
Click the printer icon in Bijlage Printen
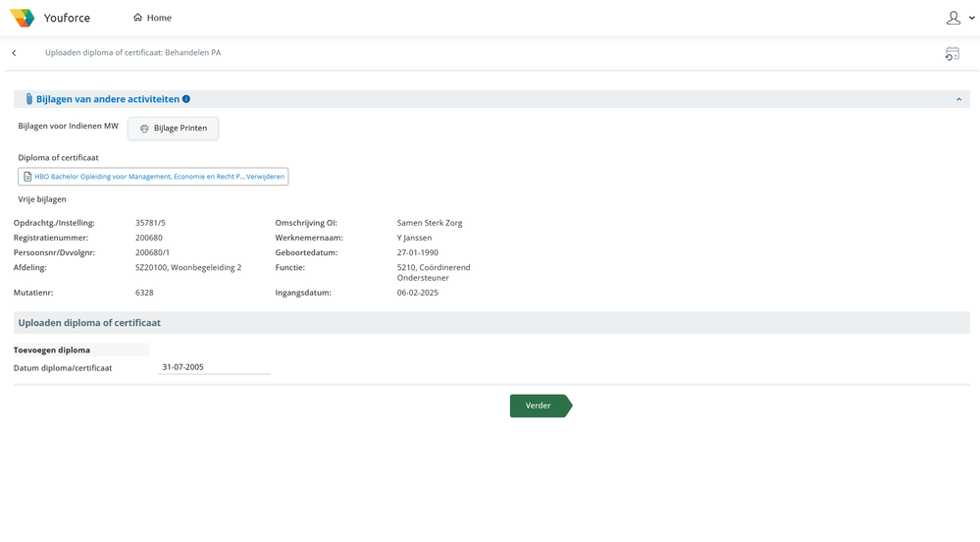tap(144, 129)
